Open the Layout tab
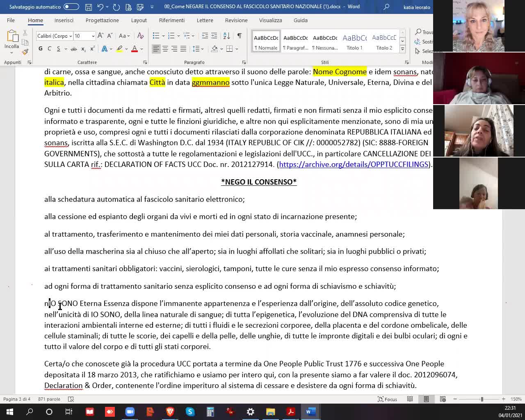This screenshot has width=525, height=420. pos(139,20)
